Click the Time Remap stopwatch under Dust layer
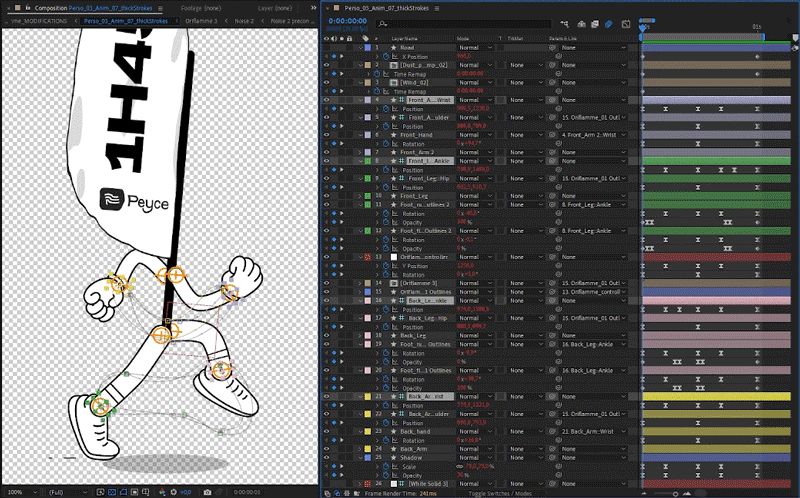The image size is (800, 498). point(378,73)
